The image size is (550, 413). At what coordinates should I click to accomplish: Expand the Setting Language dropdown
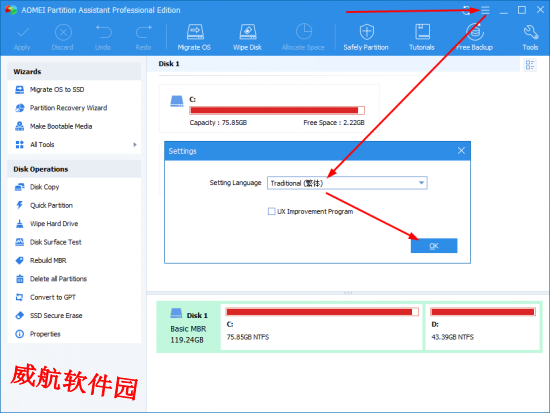347,183
